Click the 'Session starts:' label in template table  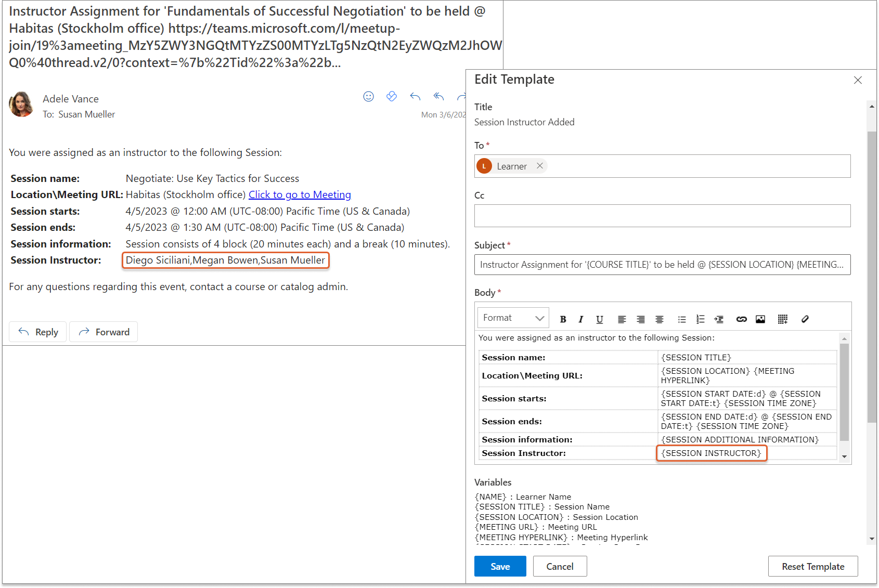point(514,399)
